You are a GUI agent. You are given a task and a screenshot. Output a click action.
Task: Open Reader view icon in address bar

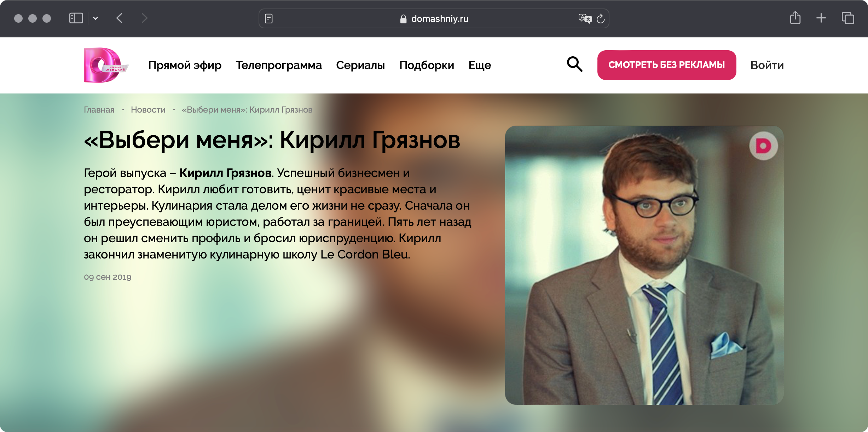pos(269,18)
